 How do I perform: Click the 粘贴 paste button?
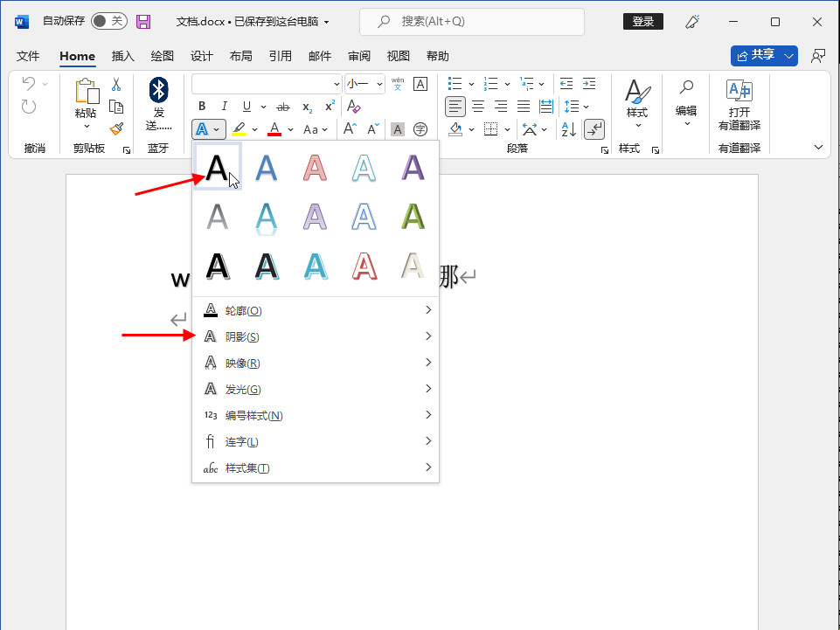point(86,105)
